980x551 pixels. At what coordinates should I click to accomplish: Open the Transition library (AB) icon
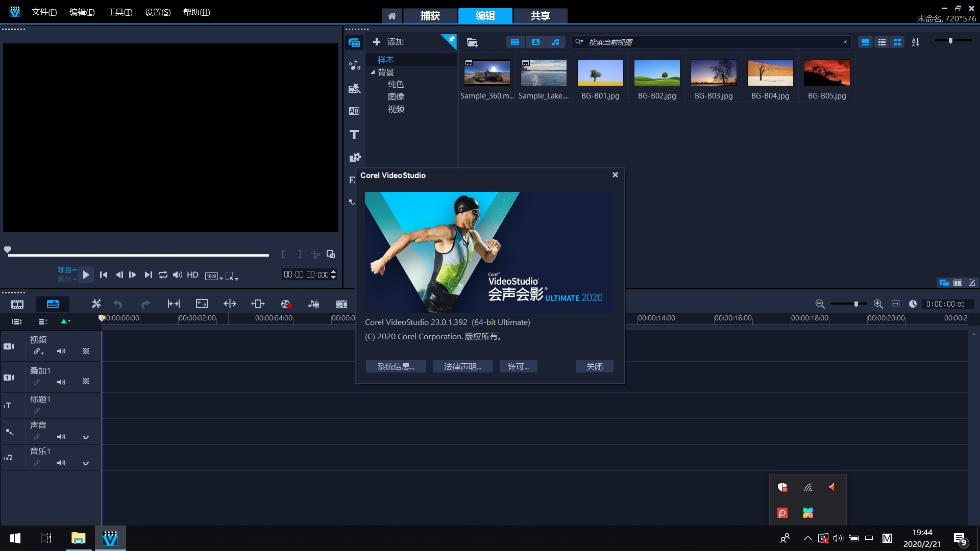tap(354, 111)
